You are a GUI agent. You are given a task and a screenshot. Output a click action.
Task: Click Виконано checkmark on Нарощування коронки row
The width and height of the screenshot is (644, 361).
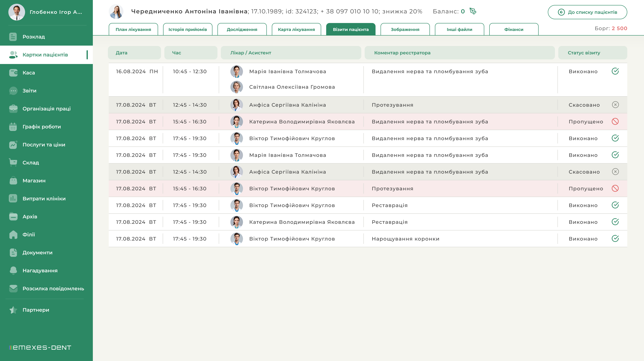(x=615, y=238)
